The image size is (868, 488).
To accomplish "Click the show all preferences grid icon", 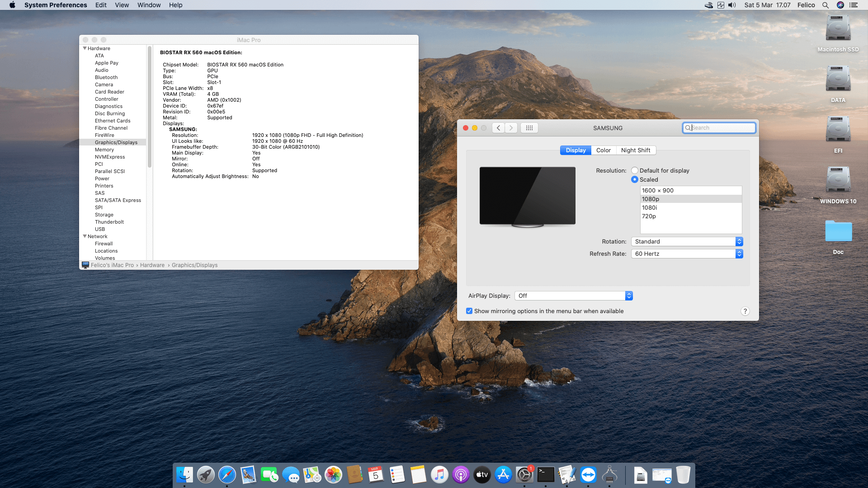I will 529,128.
